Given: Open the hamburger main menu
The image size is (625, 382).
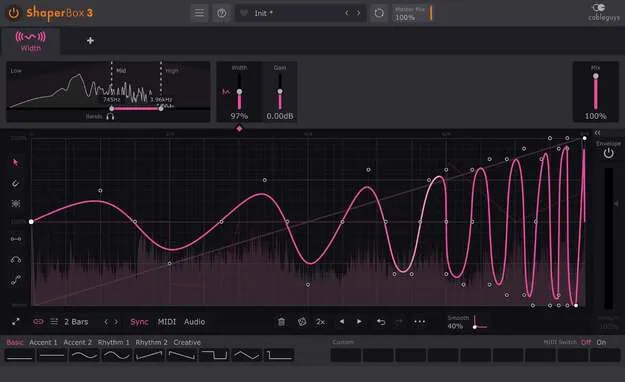Looking at the screenshot, I should click(x=199, y=13).
